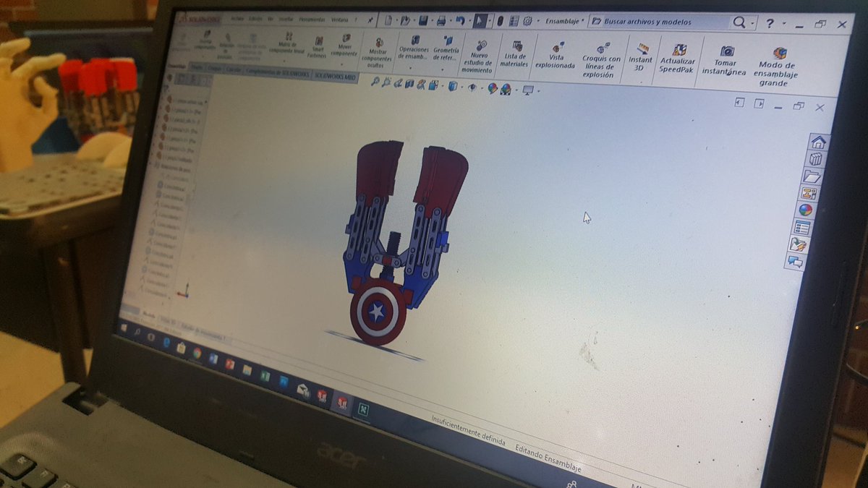Click Mostrar componentes ocultos

pyautogui.click(x=377, y=54)
